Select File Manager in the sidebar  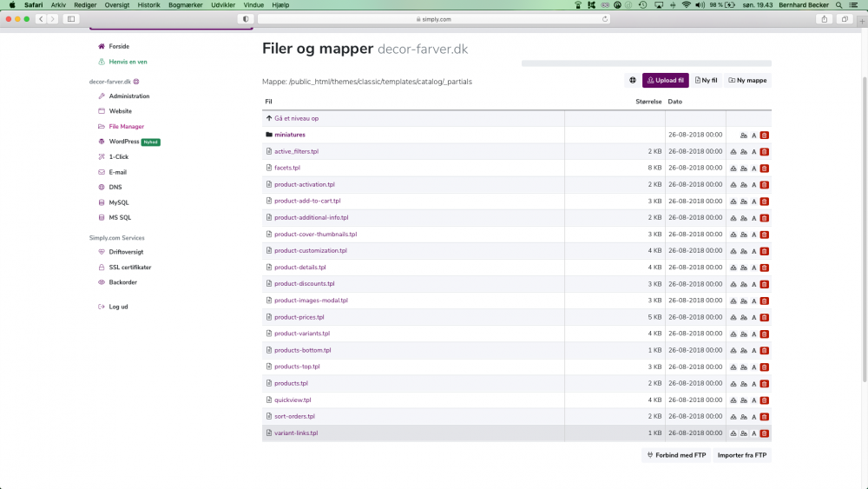pyautogui.click(x=126, y=126)
